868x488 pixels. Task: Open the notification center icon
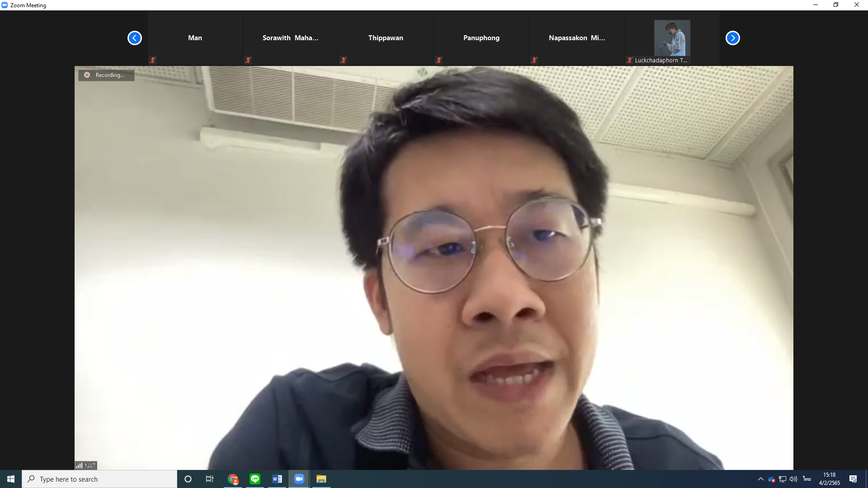[853, 479]
